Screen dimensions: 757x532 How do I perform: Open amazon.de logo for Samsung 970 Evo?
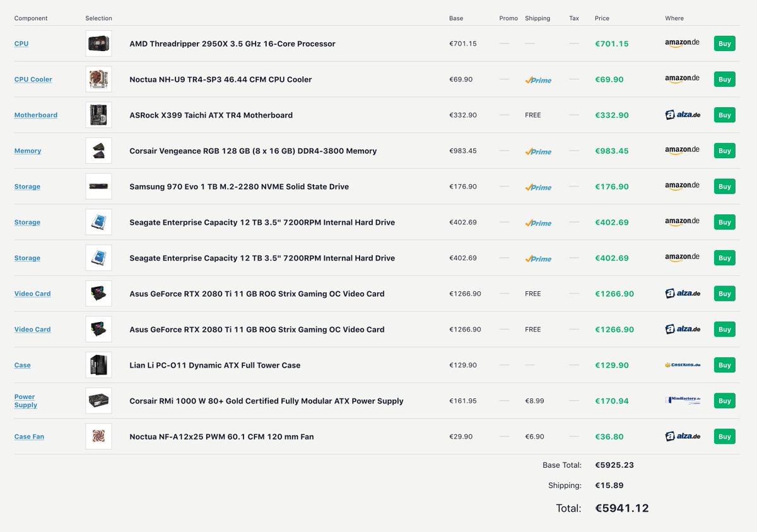coord(682,186)
